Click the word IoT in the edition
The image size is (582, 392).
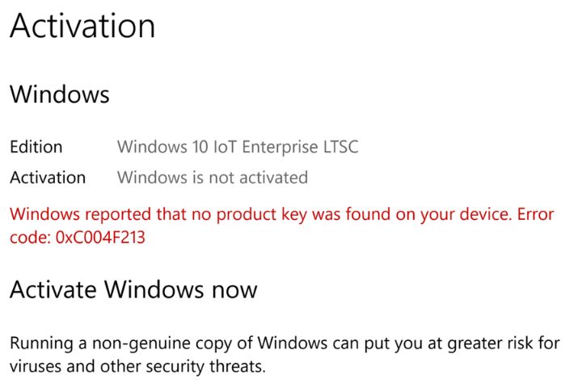point(225,146)
